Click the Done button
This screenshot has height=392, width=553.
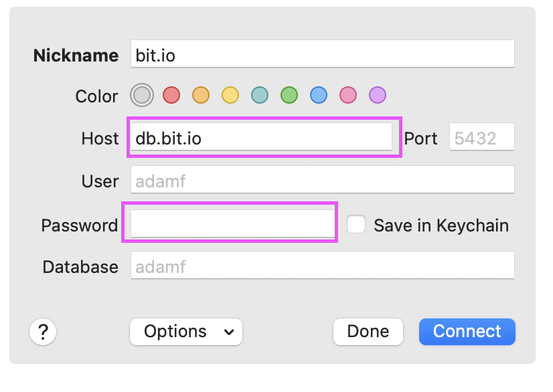(x=368, y=331)
